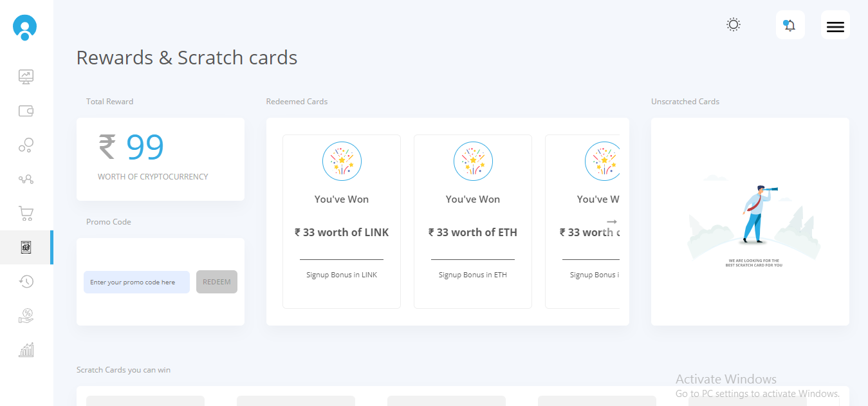
Task: Expand more redeemed cards via arrow
Action: pyautogui.click(x=610, y=221)
